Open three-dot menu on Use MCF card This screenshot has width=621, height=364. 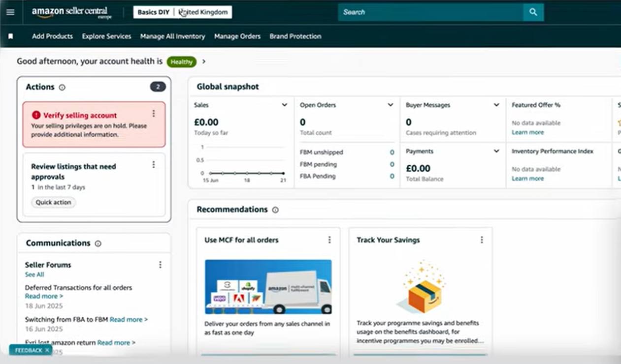click(x=329, y=240)
